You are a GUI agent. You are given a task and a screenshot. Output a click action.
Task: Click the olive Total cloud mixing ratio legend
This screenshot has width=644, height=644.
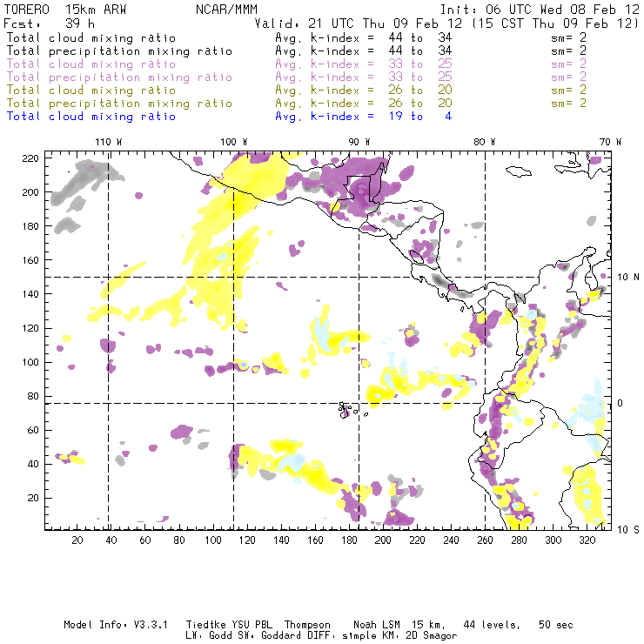click(91, 90)
